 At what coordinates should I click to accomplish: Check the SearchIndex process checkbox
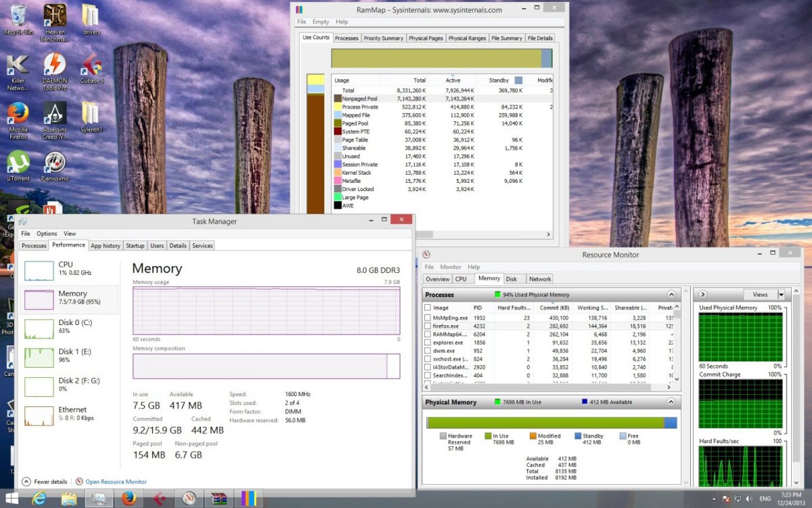tap(427, 375)
